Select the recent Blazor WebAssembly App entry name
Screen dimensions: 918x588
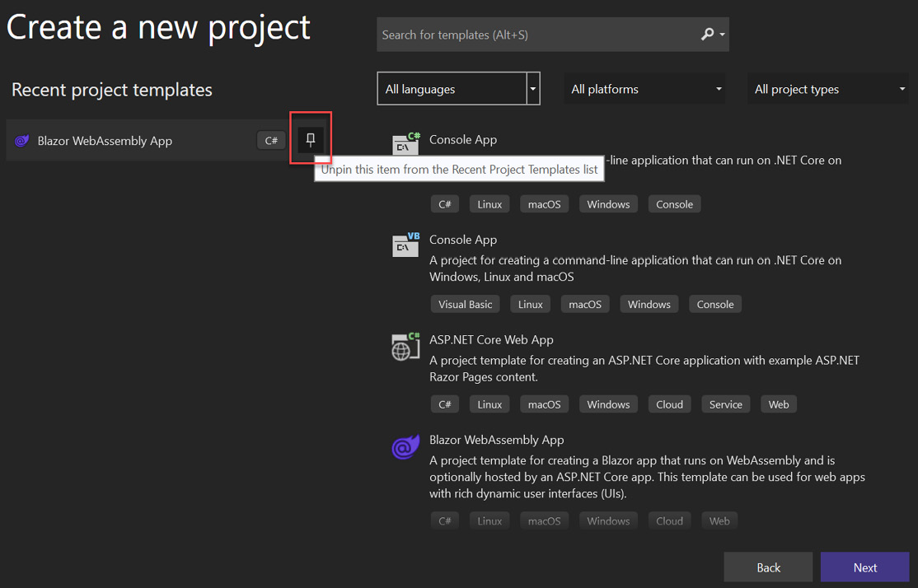coord(105,141)
